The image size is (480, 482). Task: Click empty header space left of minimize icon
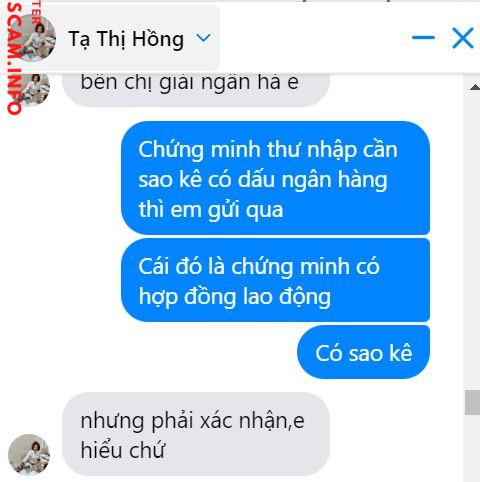[x=313, y=38]
